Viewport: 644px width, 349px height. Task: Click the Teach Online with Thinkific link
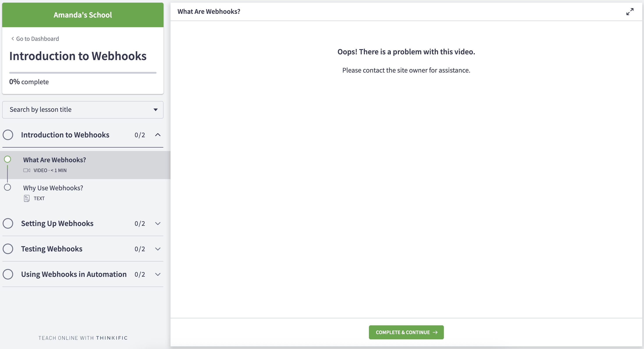tap(83, 338)
